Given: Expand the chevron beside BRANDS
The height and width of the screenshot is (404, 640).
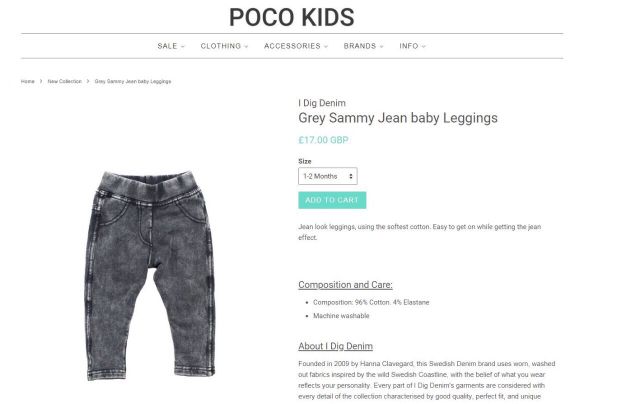Looking at the screenshot, I should point(380,46).
